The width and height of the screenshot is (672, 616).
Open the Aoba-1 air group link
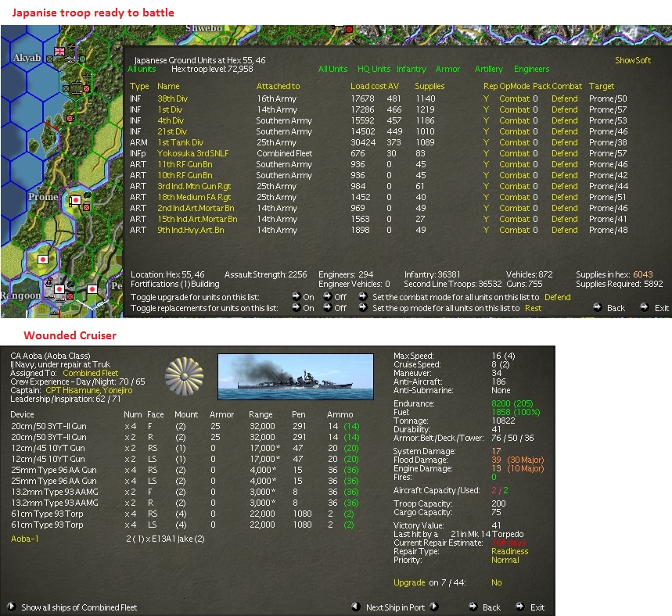24,539
